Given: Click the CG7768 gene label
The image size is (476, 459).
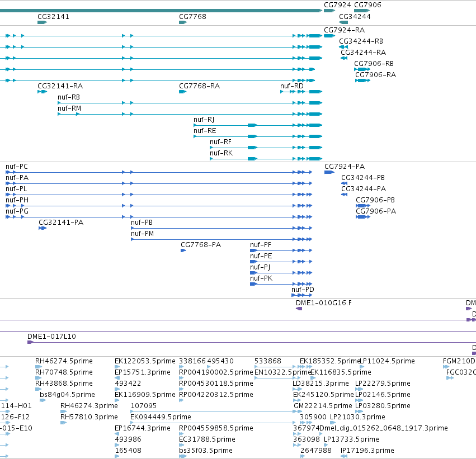Looking at the screenshot, I should click(x=192, y=17).
